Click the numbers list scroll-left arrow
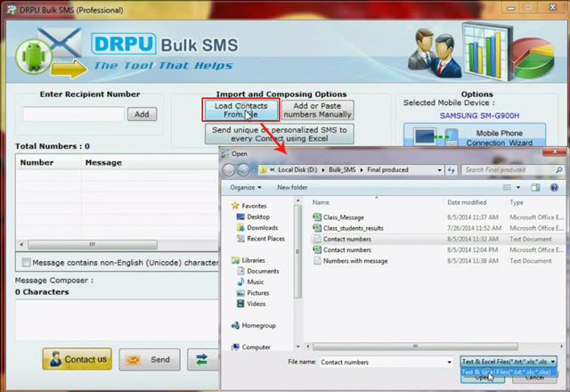The image size is (570, 392). pyautogui.click(x=21, y=244)
